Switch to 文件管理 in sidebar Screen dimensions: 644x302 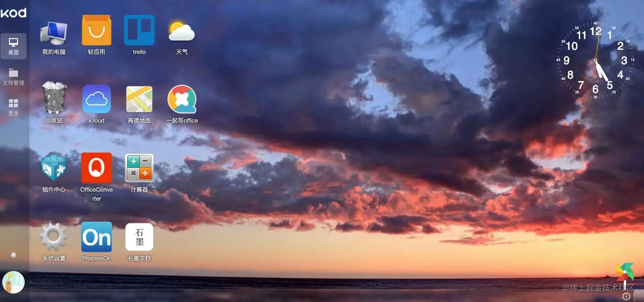click(x=13, y=77)
